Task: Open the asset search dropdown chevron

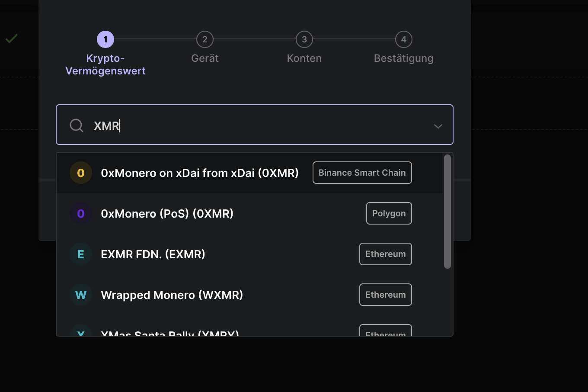Action: [x=438, y=126]
